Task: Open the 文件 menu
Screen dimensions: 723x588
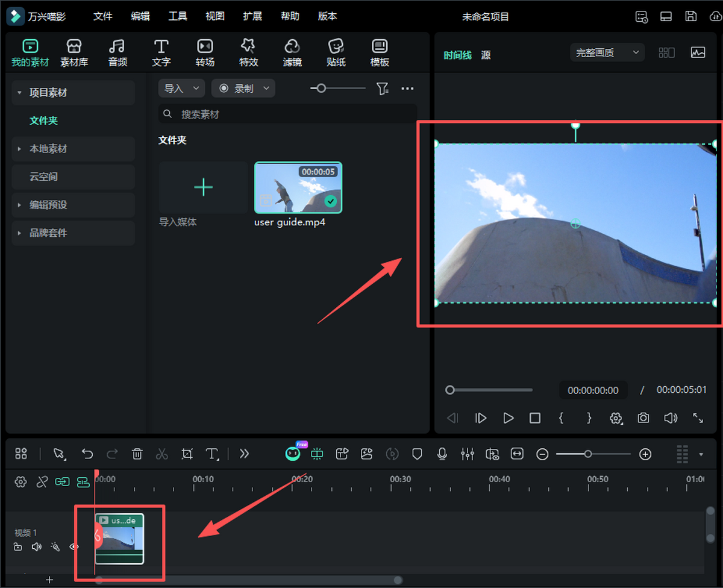Action: click(x=103, y=16)
